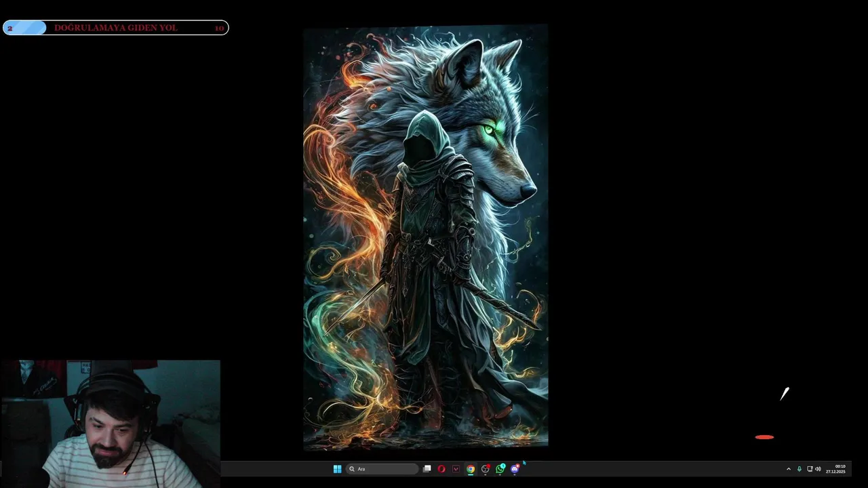Switch to Google Chrome in the taskbar
Screen dimensions: 868x488
click(x=471, y=469)
